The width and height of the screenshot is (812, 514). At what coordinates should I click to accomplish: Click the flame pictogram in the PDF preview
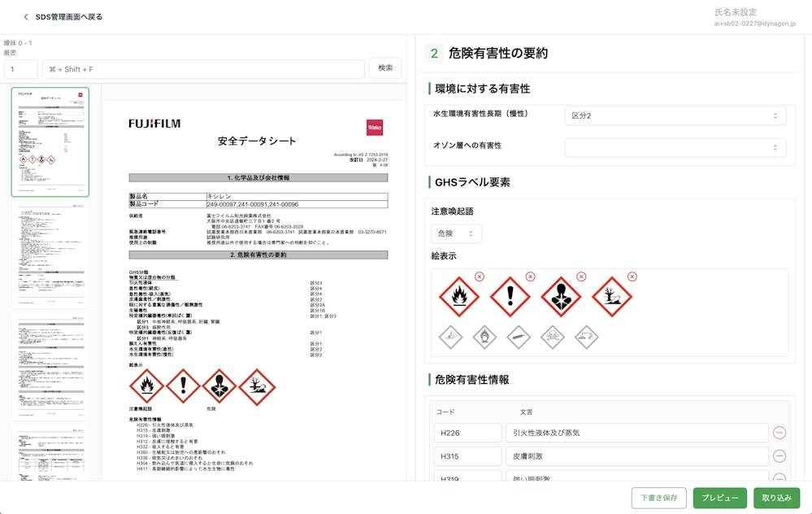pyautogui.click(x=146, y=386)
